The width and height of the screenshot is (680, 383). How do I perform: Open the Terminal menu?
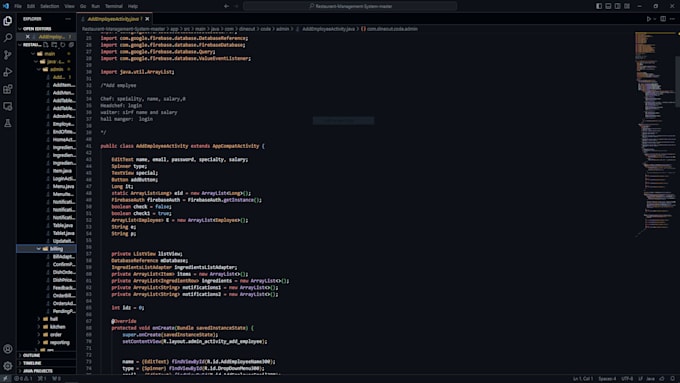pyautogui.click(x=114, y=6)
